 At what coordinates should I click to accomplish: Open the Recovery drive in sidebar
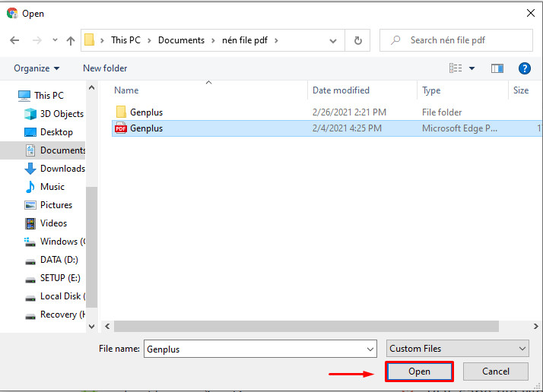click(62, 315)
